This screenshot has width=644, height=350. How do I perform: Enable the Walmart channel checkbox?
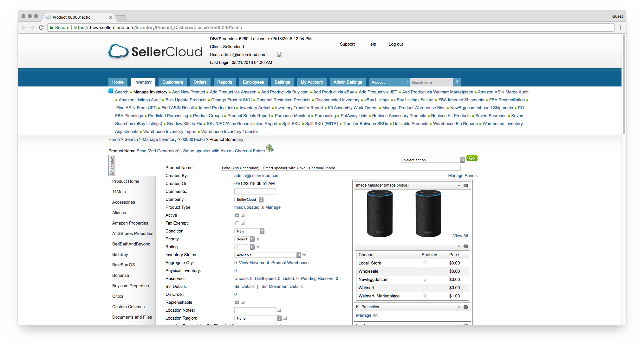(425, 288)
